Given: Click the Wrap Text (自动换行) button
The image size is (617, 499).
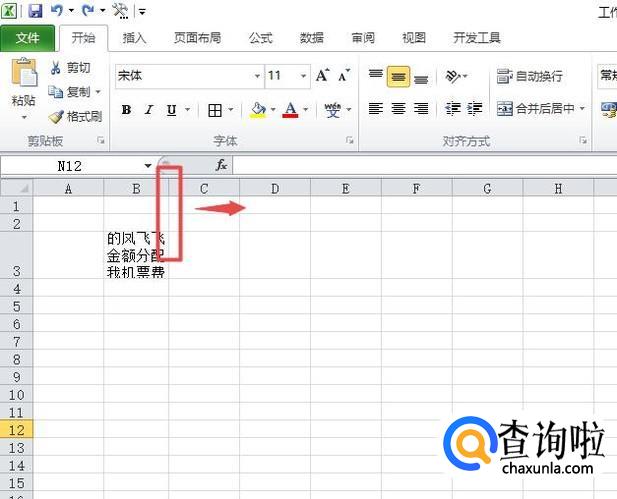Looking at the screenshot, I should point(530,76).
